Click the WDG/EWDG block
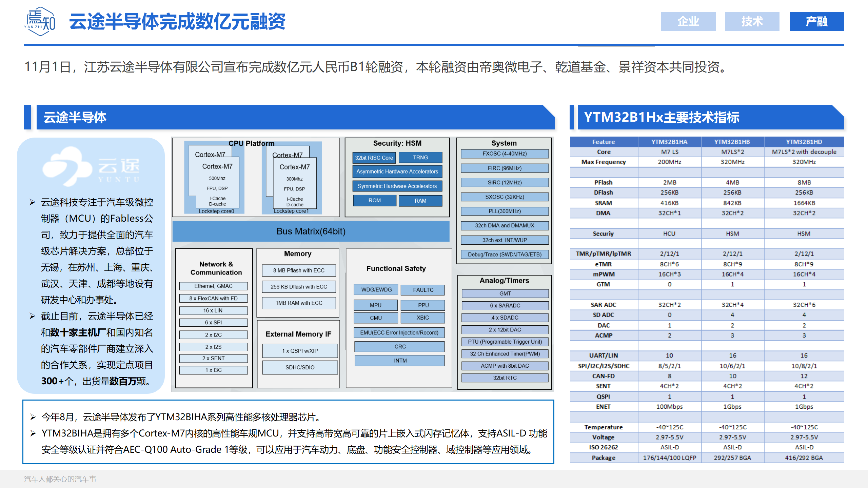 [x=376, y=290]
